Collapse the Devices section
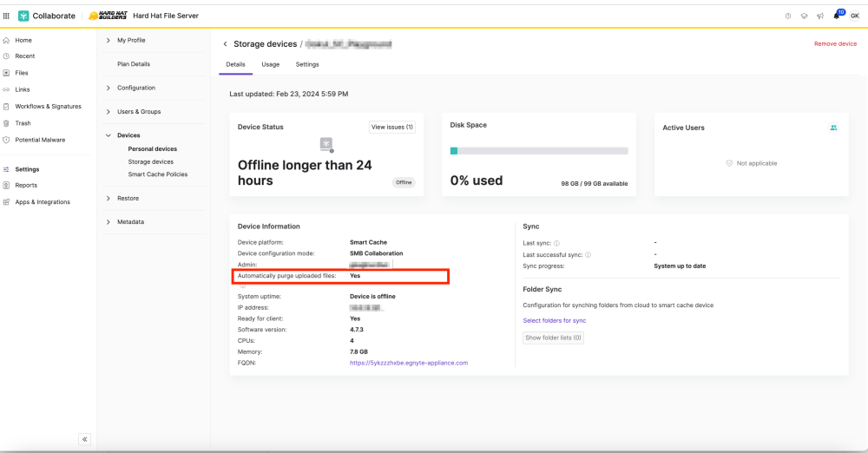This screenshot has height=453, width=868. click(x=108, y=135)
